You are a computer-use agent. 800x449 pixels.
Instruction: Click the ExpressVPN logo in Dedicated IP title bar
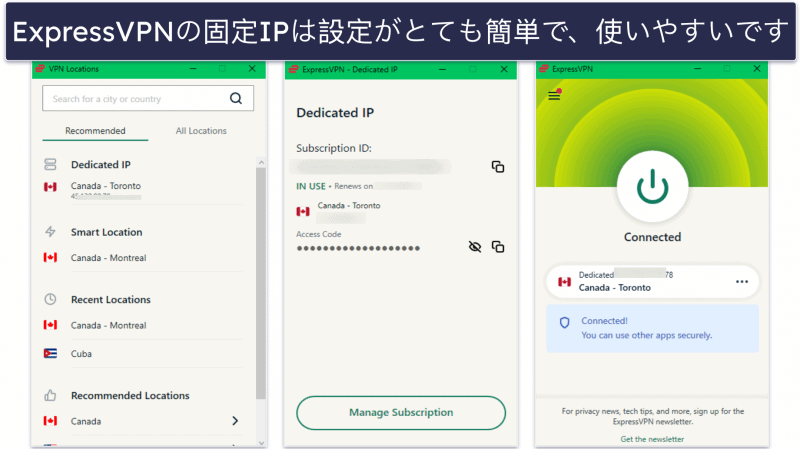coord(293,69)
